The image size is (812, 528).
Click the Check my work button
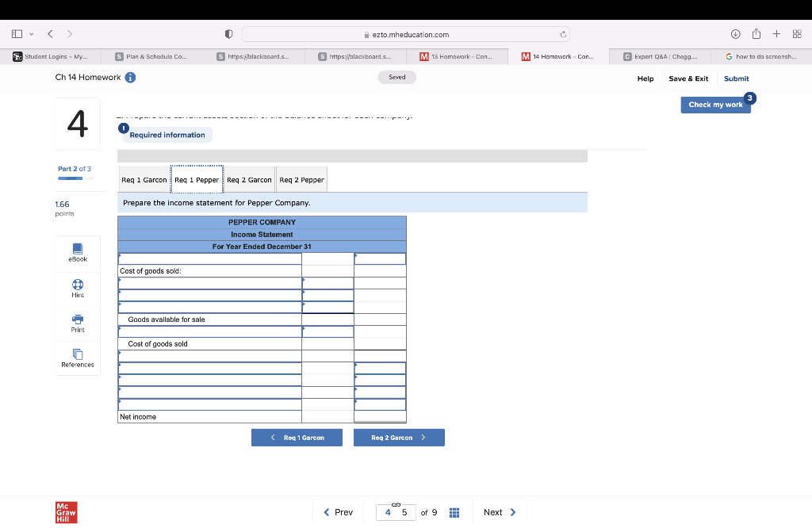(716, 105)
